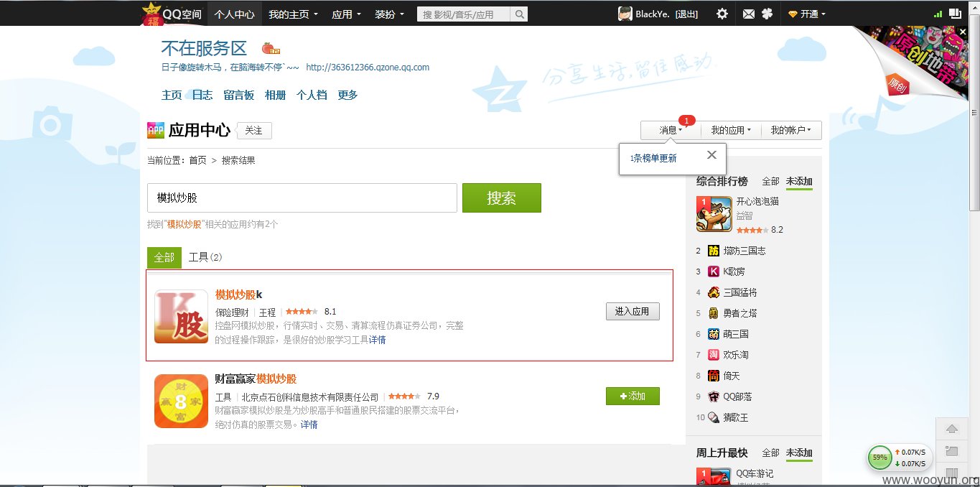Click the 59% network speed widget

click(x=900, y=457)
